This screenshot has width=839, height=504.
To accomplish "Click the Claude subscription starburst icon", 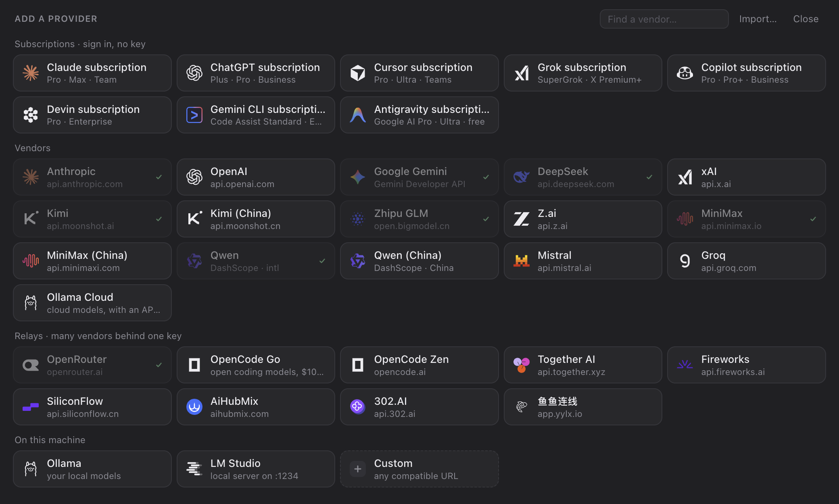I will coord(31,73).
